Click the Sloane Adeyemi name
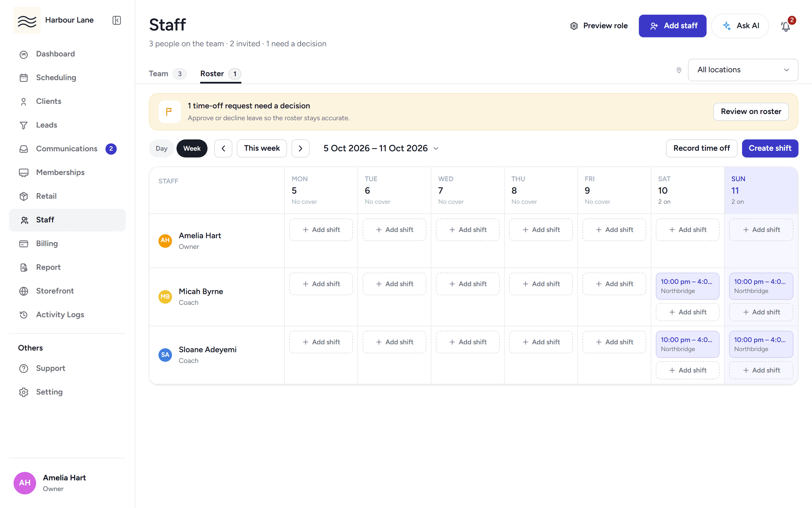Image resolution: width=812 pixels, height=508 pixels. click(207, 349)
